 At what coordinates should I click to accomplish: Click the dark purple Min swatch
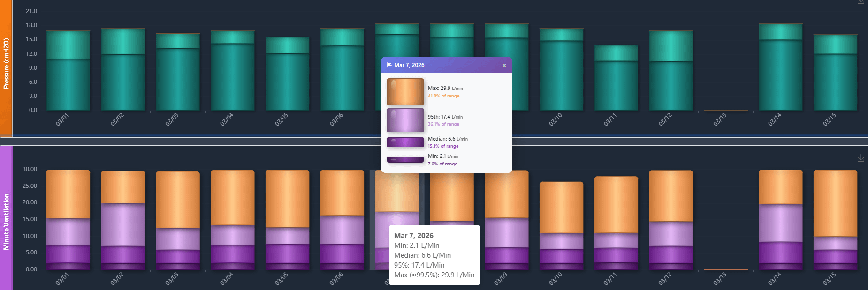click(x=405, y=160)
